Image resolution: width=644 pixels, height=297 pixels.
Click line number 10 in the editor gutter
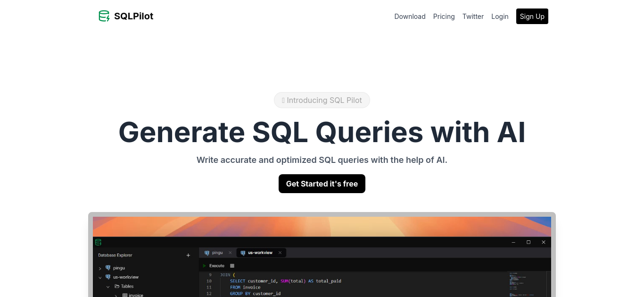point(209,281)
